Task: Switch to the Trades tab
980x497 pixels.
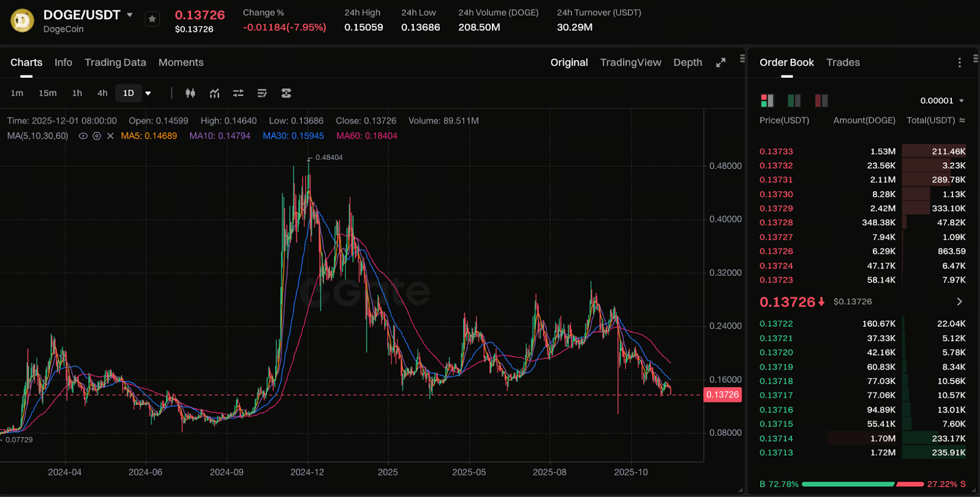Action: (843, 63)
